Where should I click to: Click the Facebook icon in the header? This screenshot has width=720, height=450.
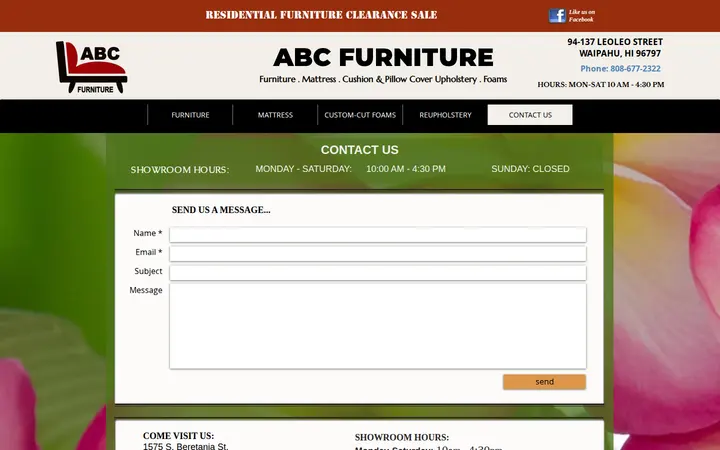click(557, 16)
